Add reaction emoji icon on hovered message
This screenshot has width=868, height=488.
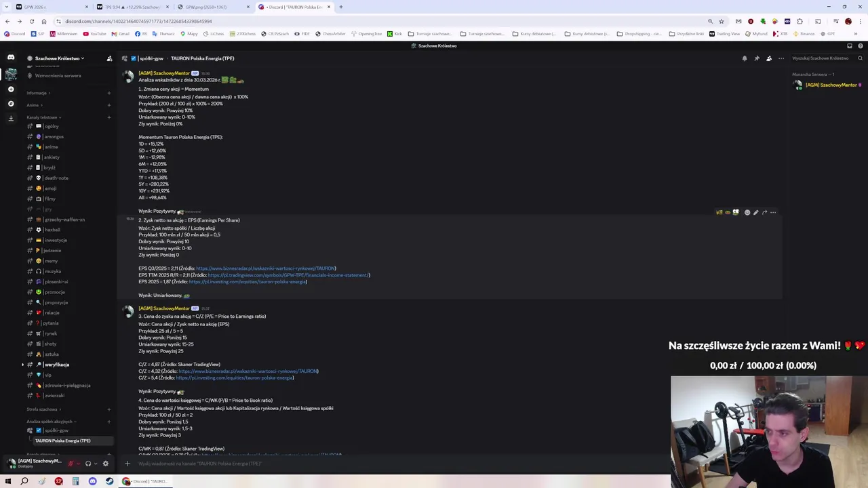pos(747,213)
